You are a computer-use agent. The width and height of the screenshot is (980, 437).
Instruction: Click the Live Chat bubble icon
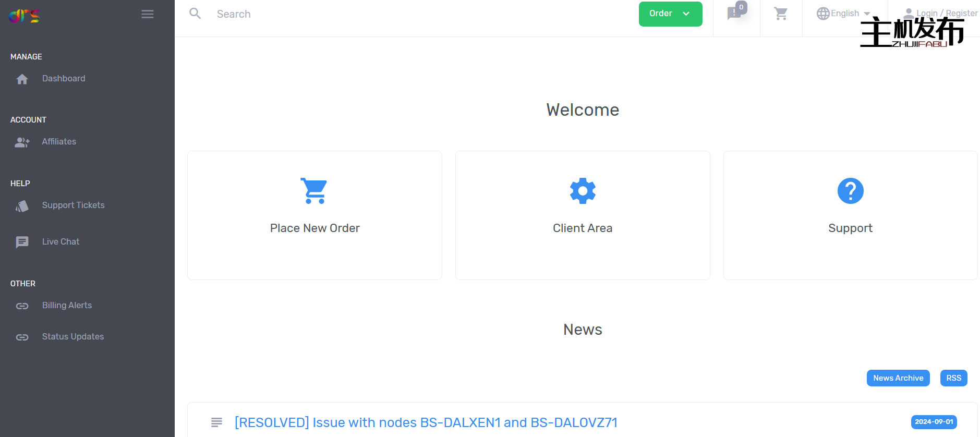coord(22,242)
